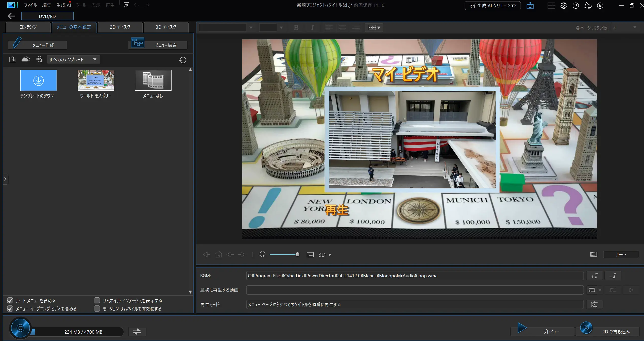Open the AI assistant robot icon
Viewport: 644px width, 341px height.
click(x=530, y=6)
